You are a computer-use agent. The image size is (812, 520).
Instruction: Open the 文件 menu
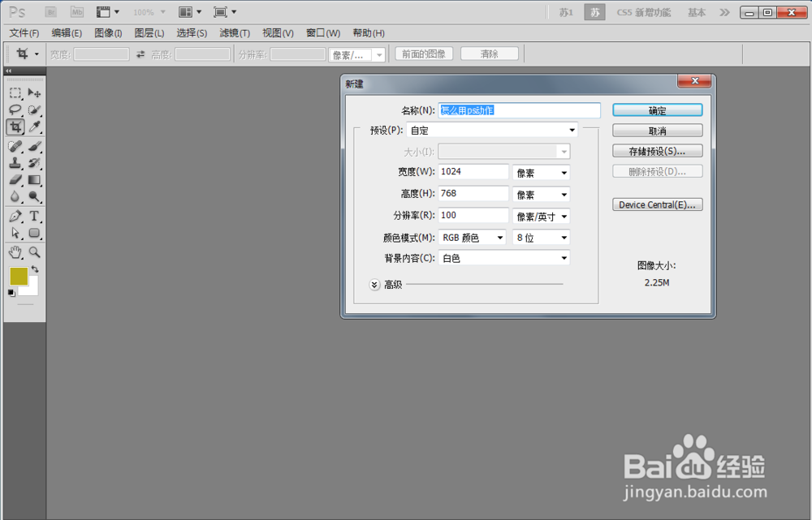pos(24,32)
